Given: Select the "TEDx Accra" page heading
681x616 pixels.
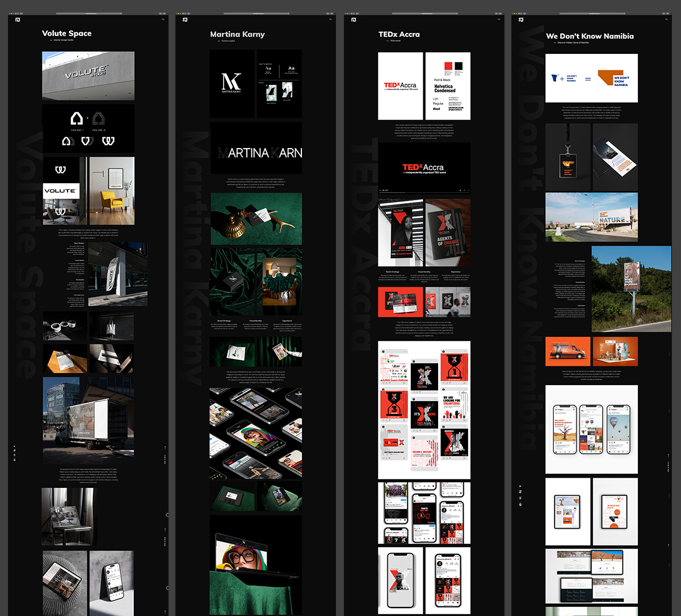Looking at the screenshot, I should pyautogui.click(x=399, y=34).
